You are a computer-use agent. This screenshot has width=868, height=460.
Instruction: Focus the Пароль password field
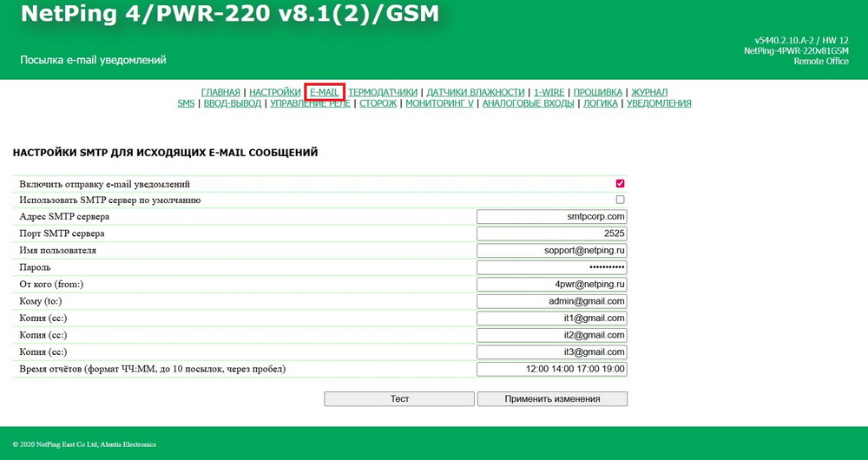pos(552,267)
